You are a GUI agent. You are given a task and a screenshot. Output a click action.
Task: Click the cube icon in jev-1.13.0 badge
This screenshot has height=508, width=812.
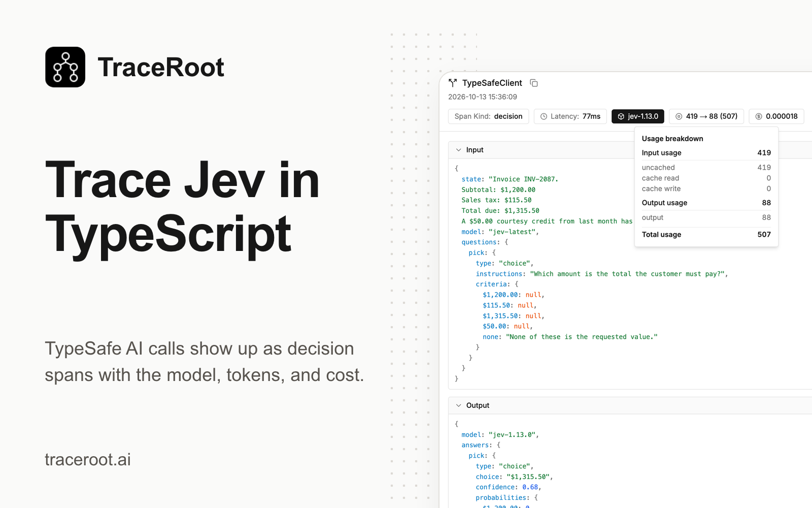[621, 116]
